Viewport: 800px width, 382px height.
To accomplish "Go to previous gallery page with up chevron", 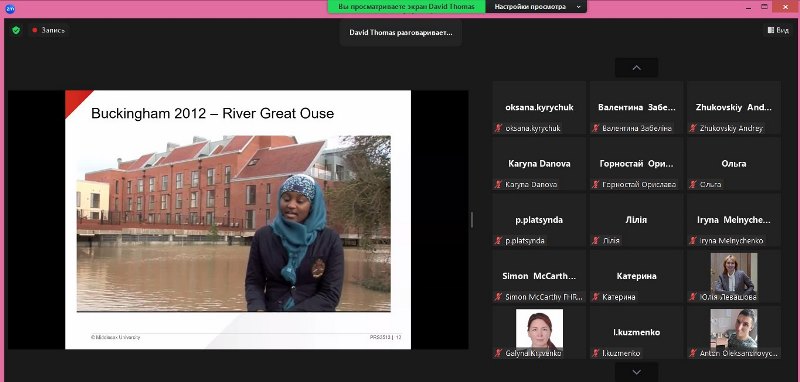I will (636, 67).
